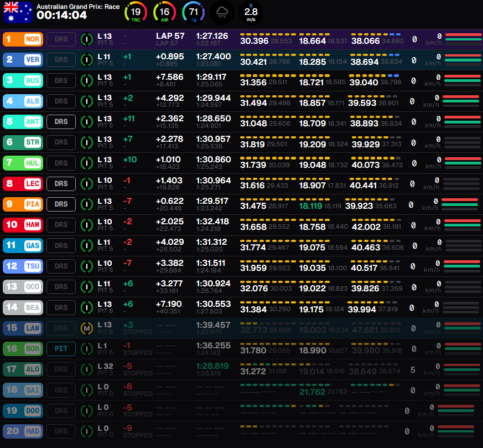Click ALB throttle and brake bars
483x448 pixels.
[x=461, y=101]
